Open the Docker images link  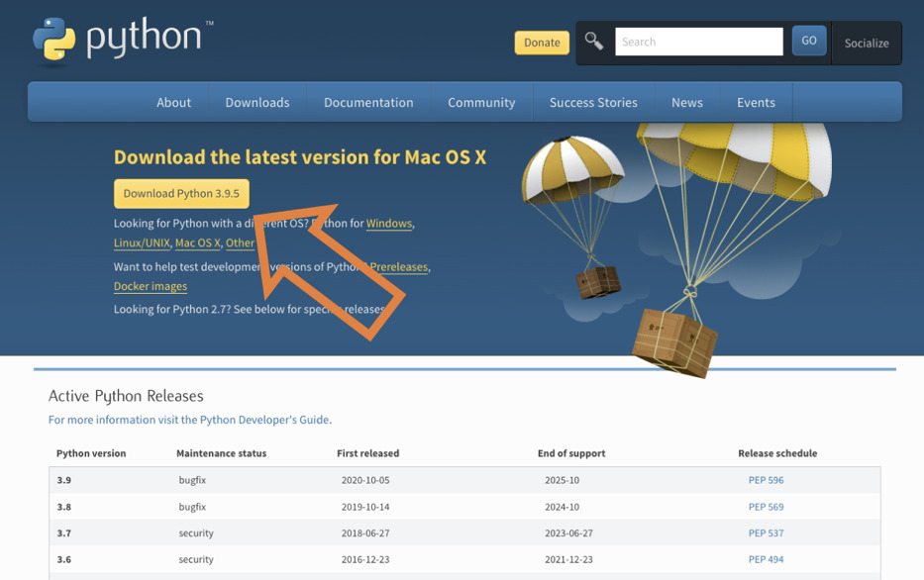151,286
